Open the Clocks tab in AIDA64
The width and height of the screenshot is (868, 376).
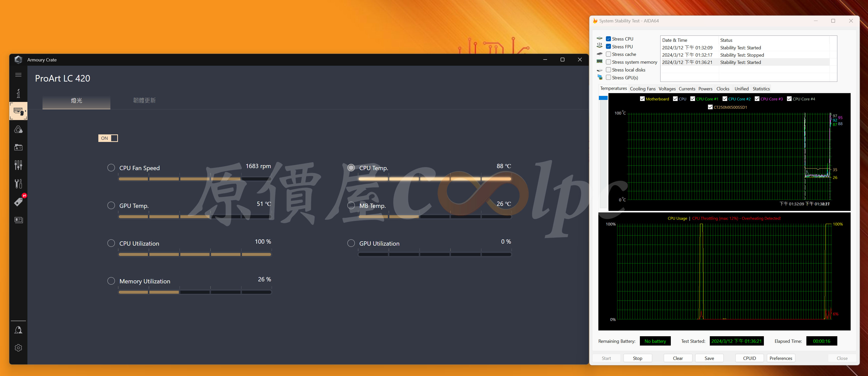click(x=723, y=89)
